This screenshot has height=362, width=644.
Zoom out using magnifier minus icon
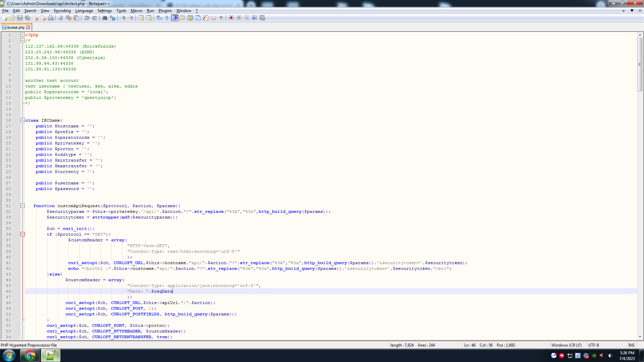tap(131, 18)
